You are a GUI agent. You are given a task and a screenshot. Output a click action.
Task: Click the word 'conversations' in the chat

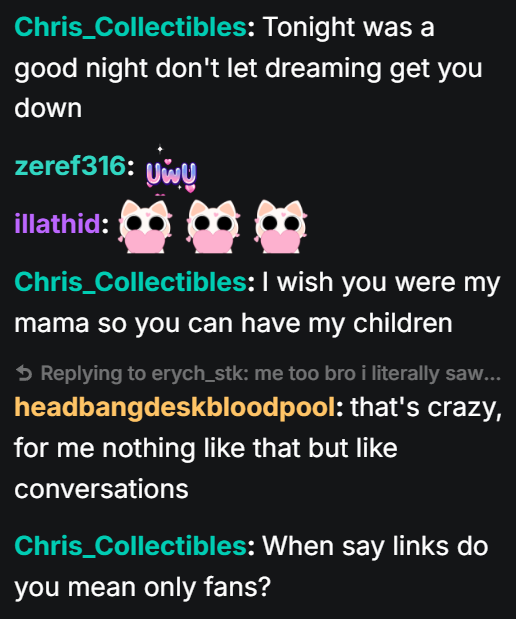tap(101, 490)
